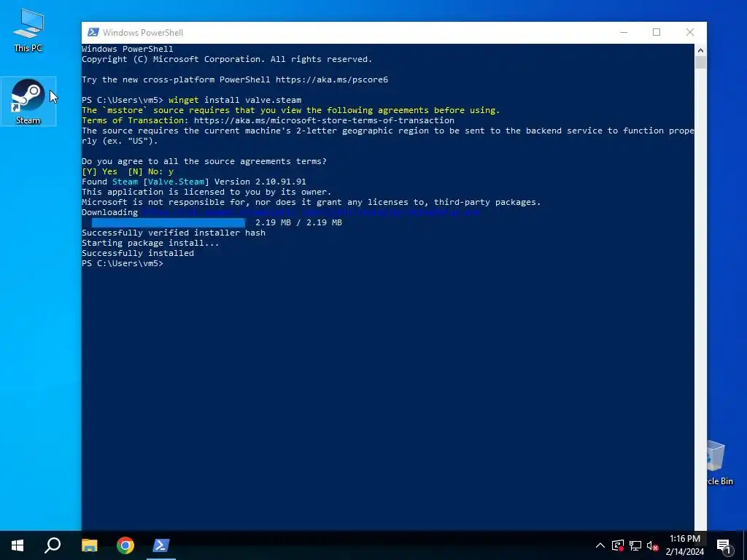
Task: Click the PowerShell vertical scrollbar thumb
Action: [x=700, y=63]
